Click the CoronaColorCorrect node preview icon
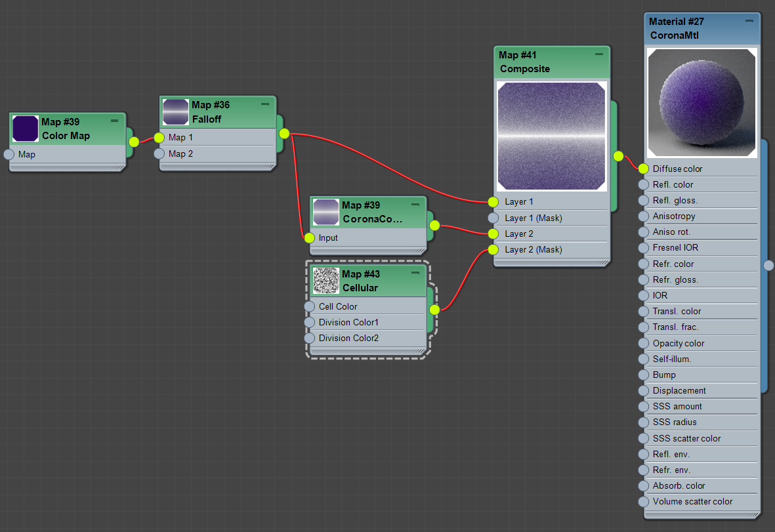Viewport: 775px width, 532px height. 325,212
